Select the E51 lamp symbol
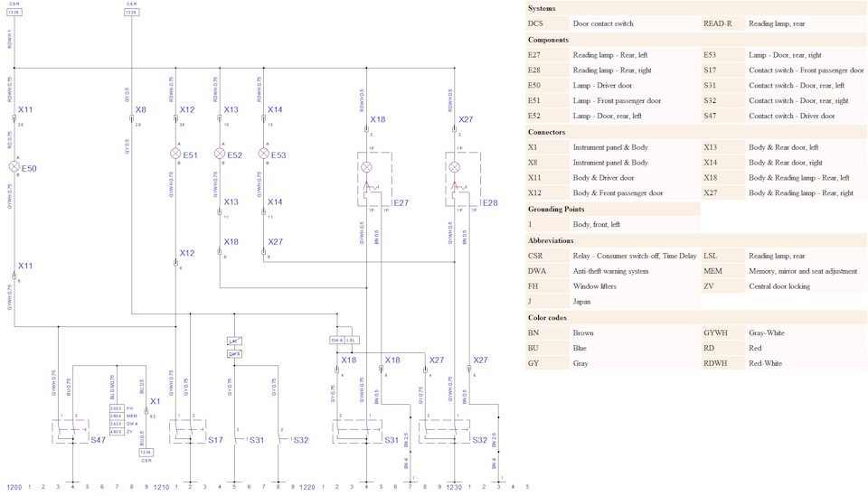The image size is (868, 496). [x=175, y=154]
